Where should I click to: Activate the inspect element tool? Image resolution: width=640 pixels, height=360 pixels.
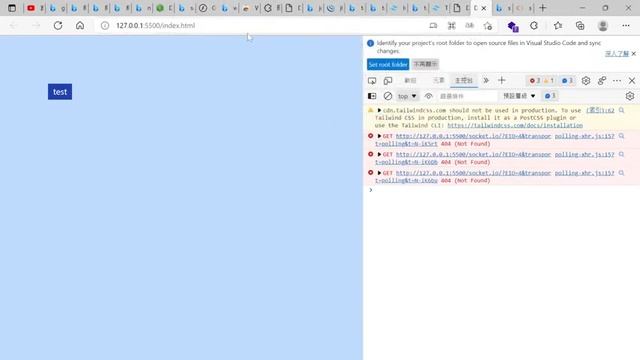(x=372, y=81)
